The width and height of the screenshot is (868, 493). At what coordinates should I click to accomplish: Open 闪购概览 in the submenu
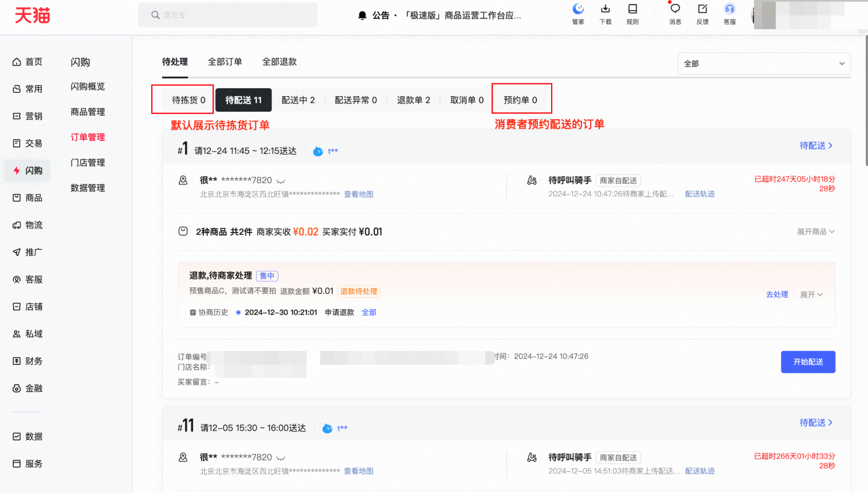[x=88, y=86]
